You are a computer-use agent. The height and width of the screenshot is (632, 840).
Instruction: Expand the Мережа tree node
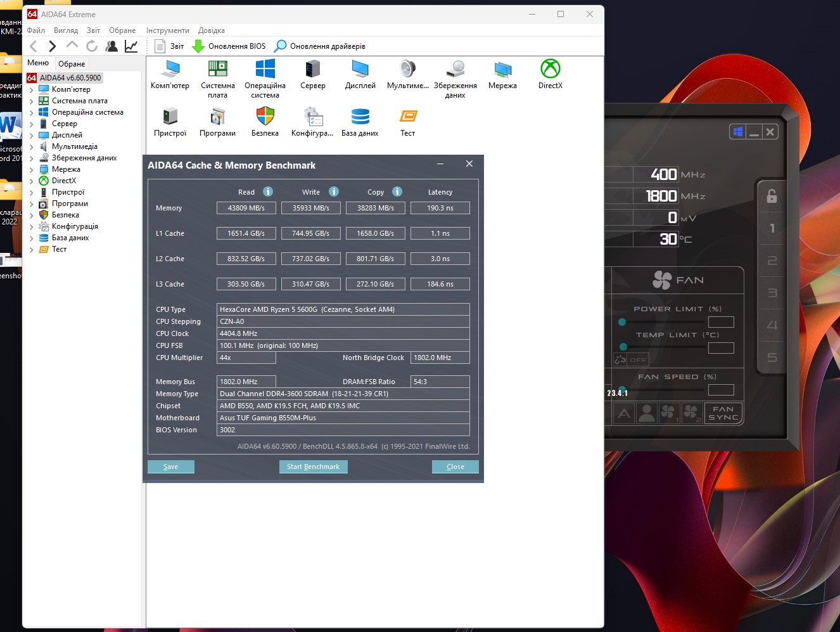point(32,170)
